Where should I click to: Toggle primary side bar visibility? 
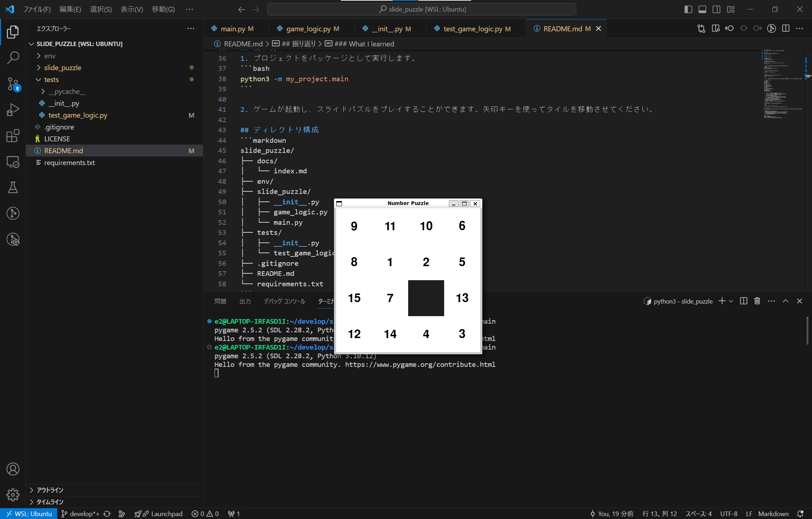pyautogui.click(x=688, y=9)
